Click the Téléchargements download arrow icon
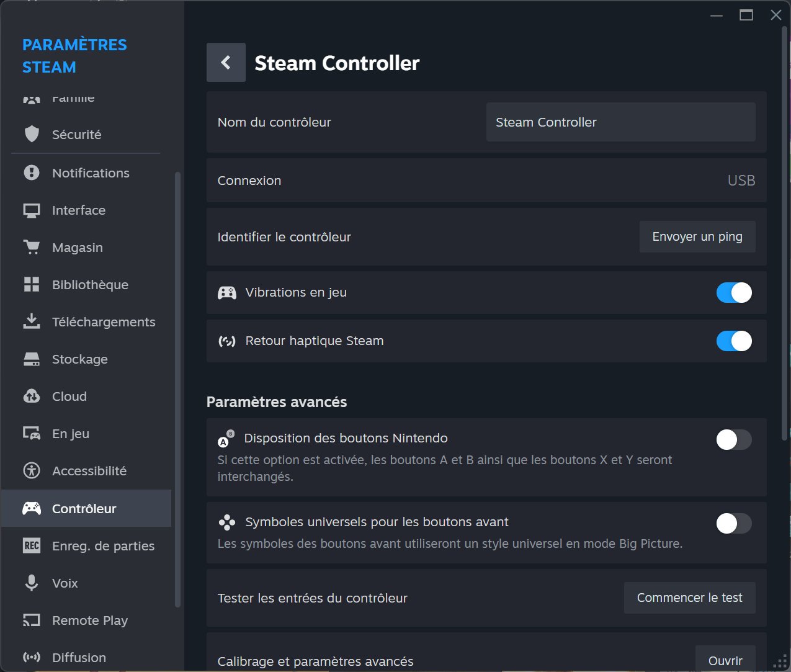The width and height of the screenshot is (791, 672). pos(32,321)
